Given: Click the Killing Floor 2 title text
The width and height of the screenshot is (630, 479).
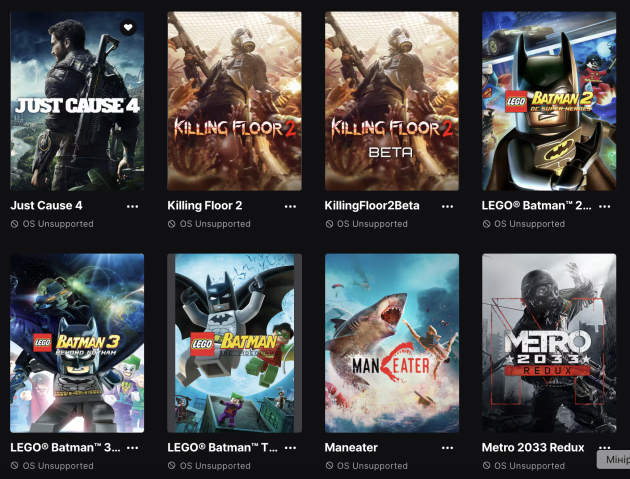Looking at the screenshot, I should click(x=205, y=206).
